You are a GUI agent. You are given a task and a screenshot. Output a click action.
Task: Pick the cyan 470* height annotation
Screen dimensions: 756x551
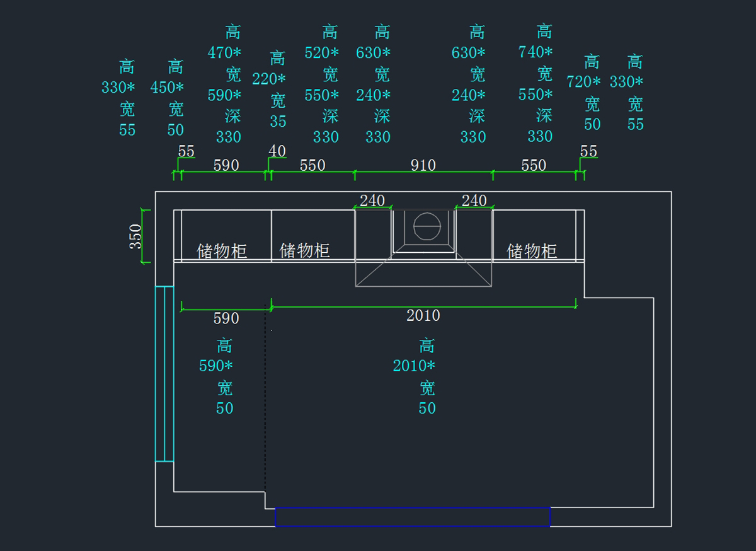pyautogui.click(x=225, y=53)
